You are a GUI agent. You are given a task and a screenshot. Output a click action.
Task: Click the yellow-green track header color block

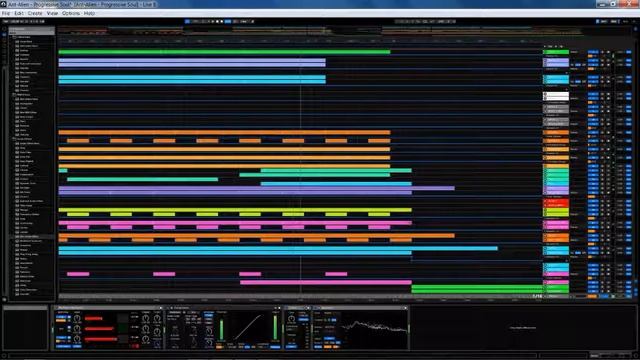point(556,212)
